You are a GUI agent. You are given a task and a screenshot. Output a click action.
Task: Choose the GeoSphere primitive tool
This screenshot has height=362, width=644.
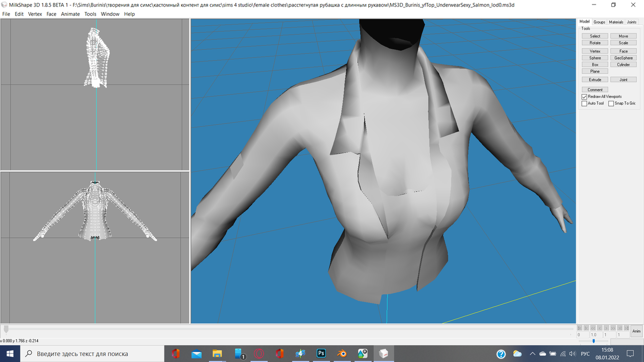[x=623, y=58]
